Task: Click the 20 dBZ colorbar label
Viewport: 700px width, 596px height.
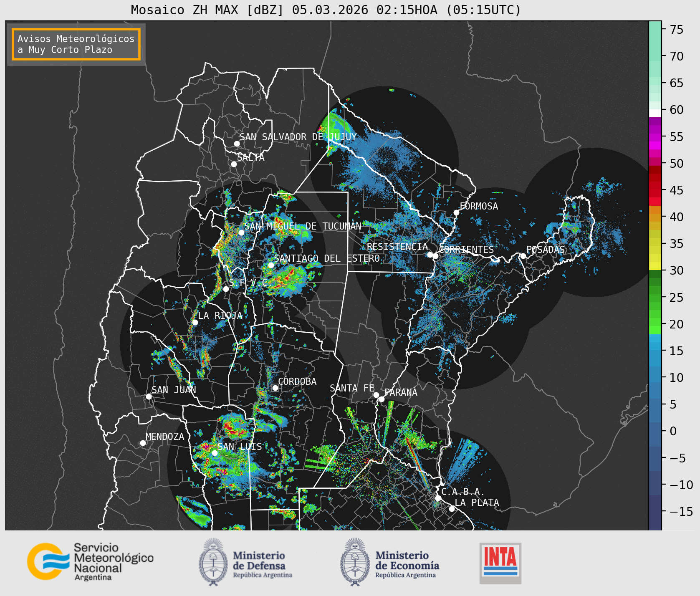Action: 676,324
